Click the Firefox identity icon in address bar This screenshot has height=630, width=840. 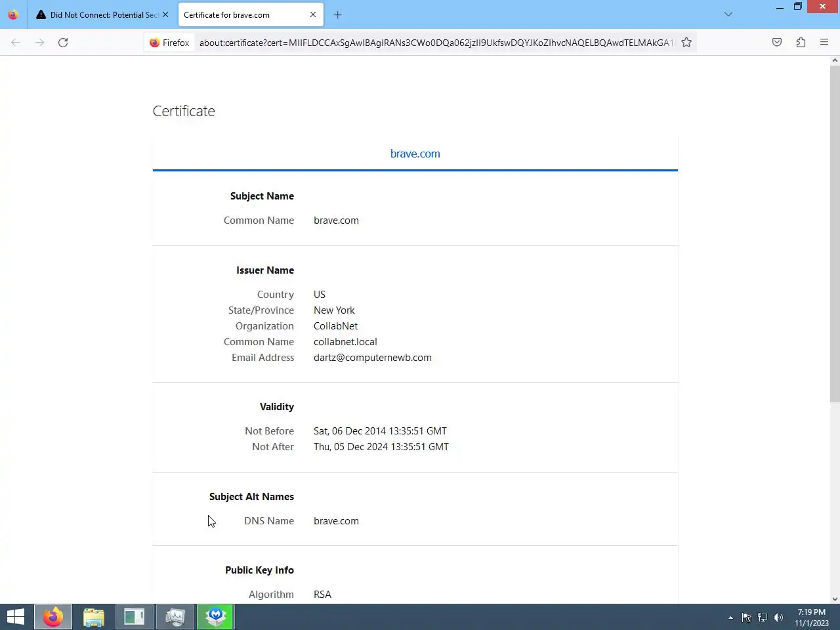pyautogui.click(x=169, y=43)
